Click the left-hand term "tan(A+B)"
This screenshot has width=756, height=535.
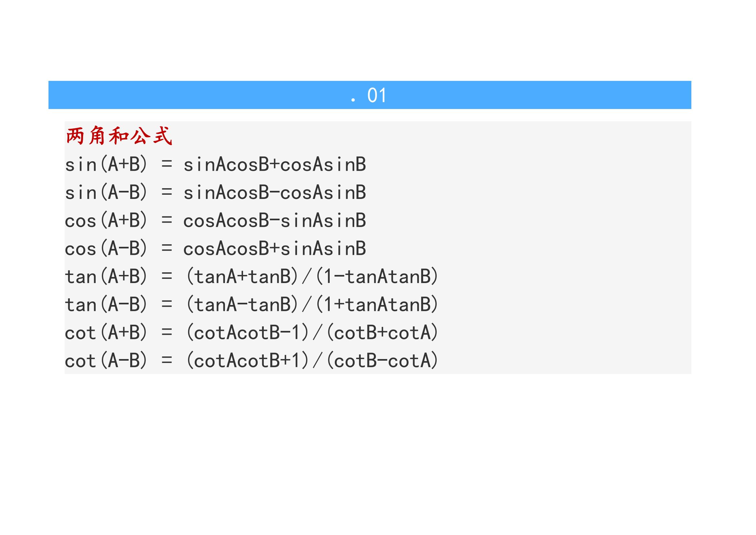click(106, 276)
